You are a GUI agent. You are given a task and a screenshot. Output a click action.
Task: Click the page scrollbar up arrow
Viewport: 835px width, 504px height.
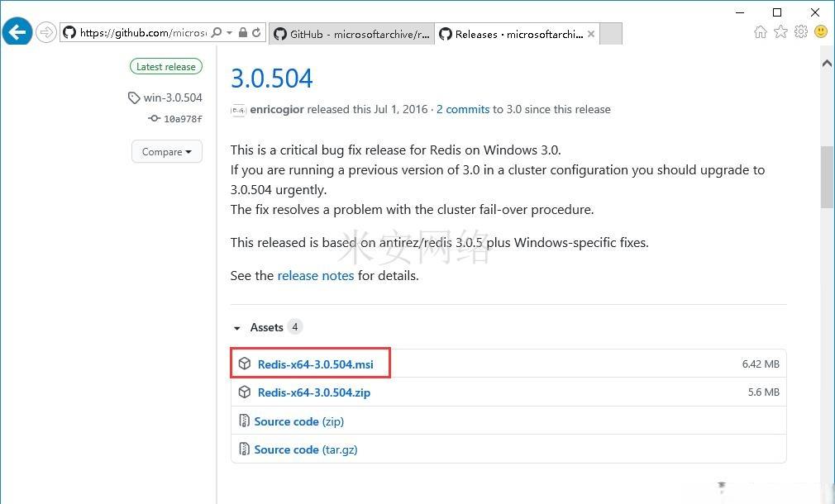point(827,64)
